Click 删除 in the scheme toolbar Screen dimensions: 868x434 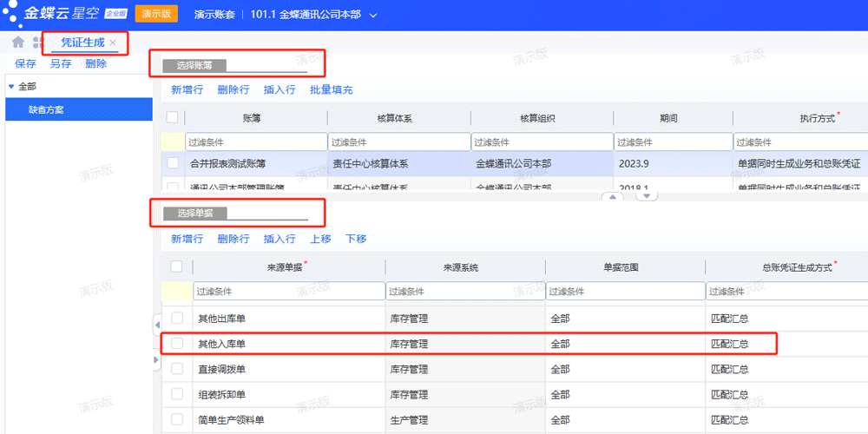coord(96,63)
